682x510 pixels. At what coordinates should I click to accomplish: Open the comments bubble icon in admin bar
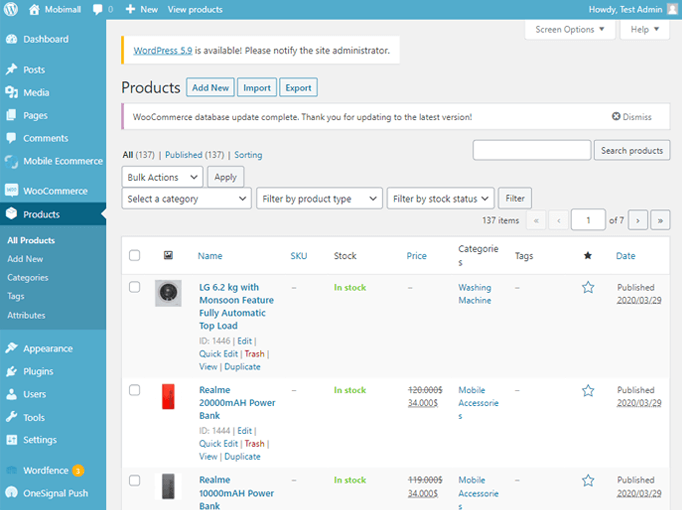click(x=98, y=10)
